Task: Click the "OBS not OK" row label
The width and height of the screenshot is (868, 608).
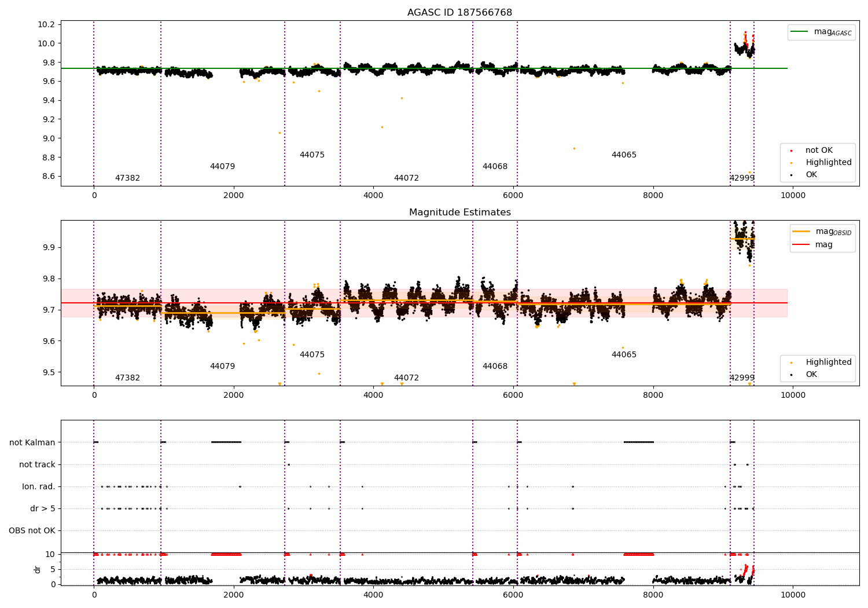Action: click(32, 531)
